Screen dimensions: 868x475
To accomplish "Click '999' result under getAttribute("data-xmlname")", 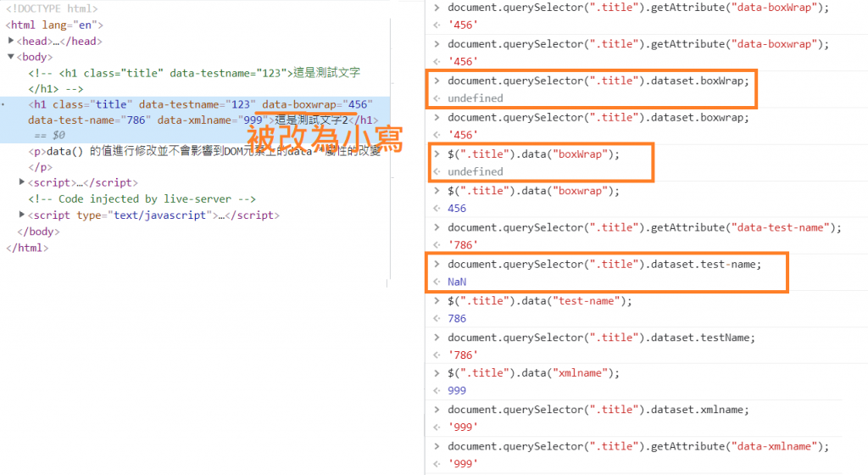I will pyautogui.click(x=463, y=463).
